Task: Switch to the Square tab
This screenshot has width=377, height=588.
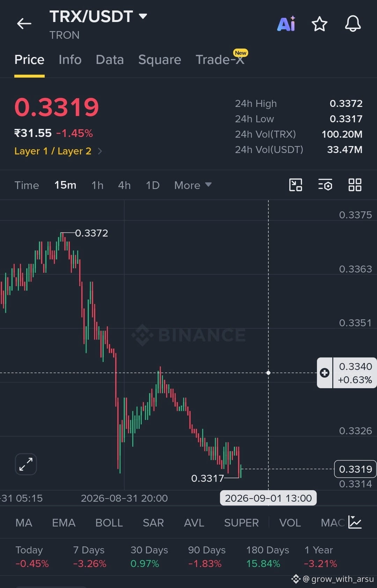Action: point(160,60)
